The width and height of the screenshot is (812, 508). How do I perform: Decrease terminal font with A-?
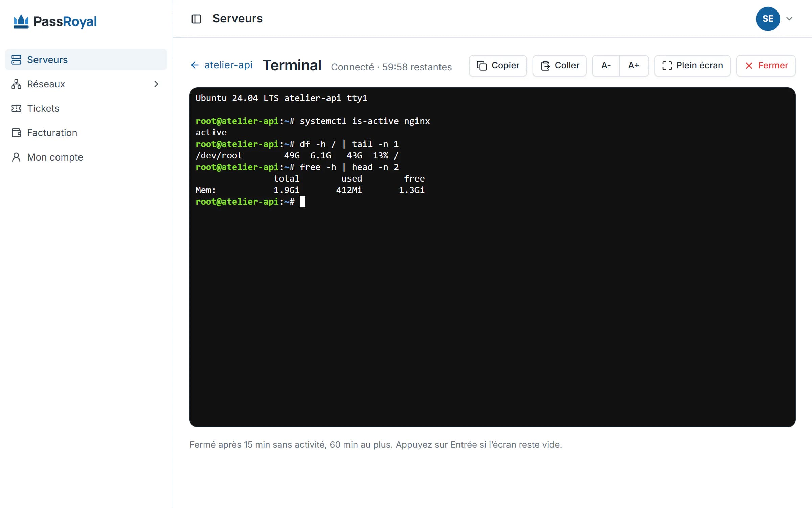[x=606, y=65]
